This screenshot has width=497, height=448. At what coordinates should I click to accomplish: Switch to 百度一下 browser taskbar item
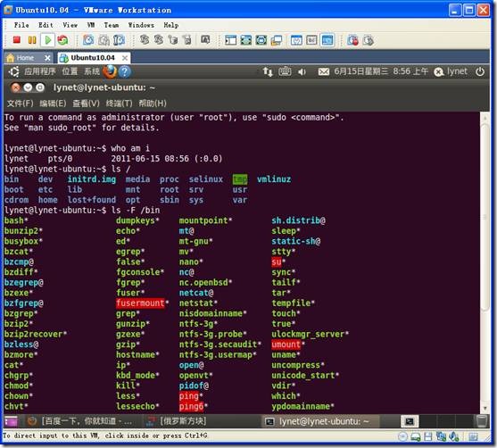79,421
